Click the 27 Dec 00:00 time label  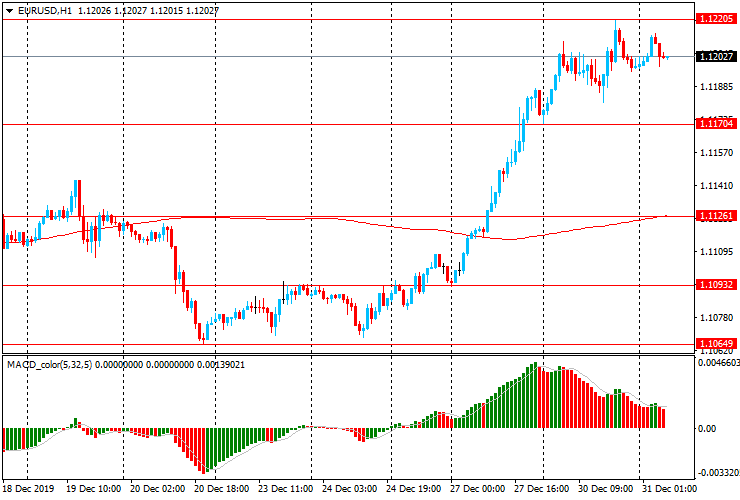pyautogui.click(x=478, y=489)
